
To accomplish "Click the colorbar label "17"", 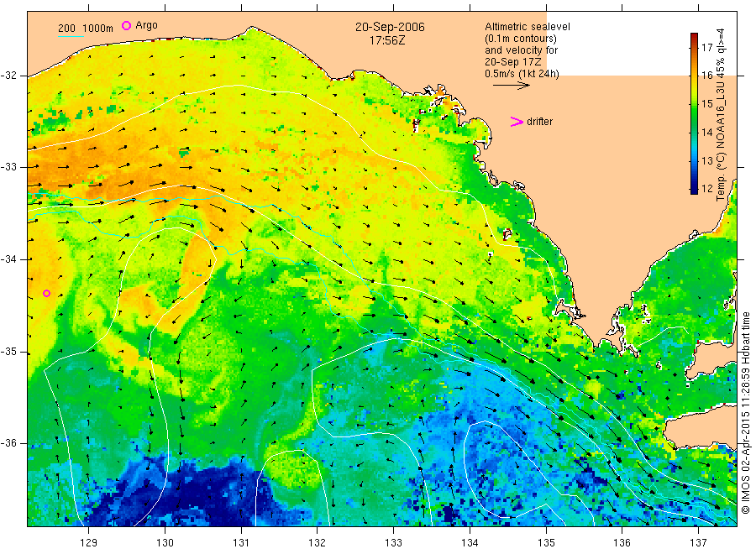I will click(x=706, y=47).
